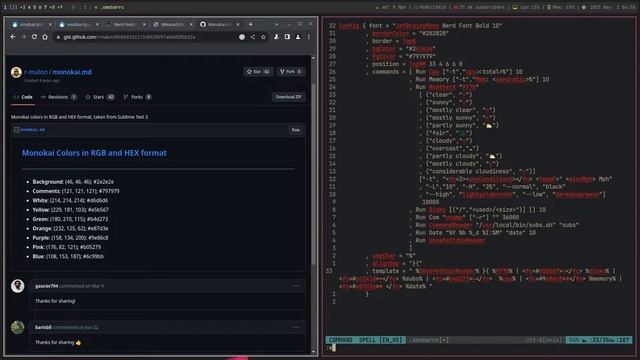Image resolution: width=640 pixels, height=360 pixels.
Task: Open the Forks tab
Action: (137, 97)
